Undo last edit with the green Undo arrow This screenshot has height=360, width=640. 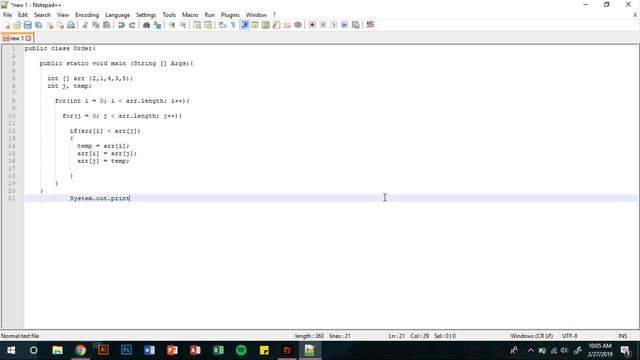pos(121,25)
